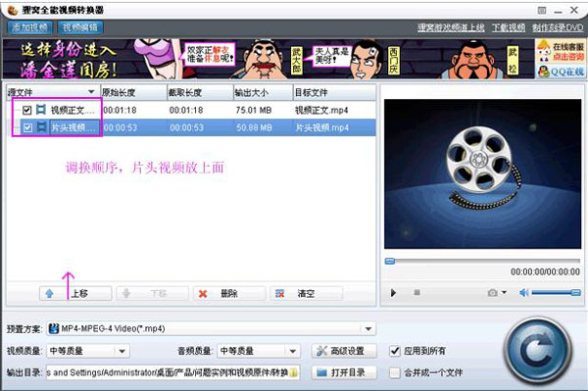Open the 视频编辑 video editing button
This screenshot has width=588, height=391.
coord(80,27)
